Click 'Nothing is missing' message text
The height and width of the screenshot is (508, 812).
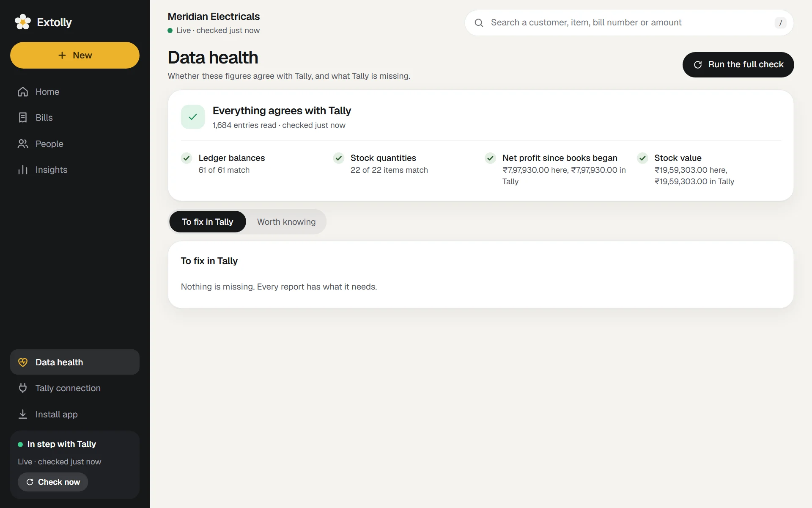pos(279,287)
